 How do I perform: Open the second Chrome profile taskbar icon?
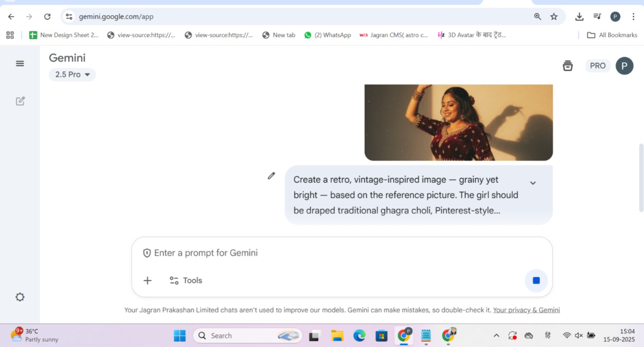[449, 335]
